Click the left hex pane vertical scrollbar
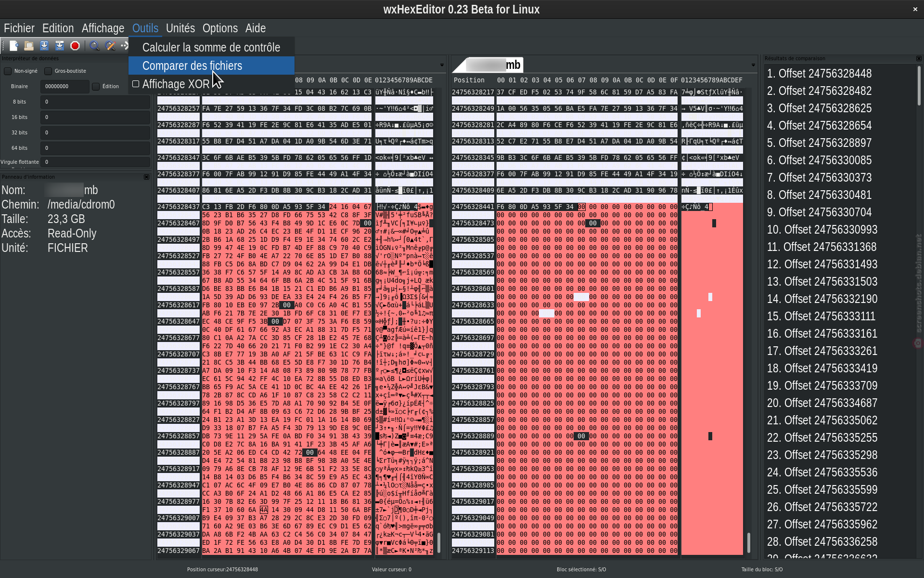Image resolution: width=924 pixels, height=578 pixels. pos(438,542)
